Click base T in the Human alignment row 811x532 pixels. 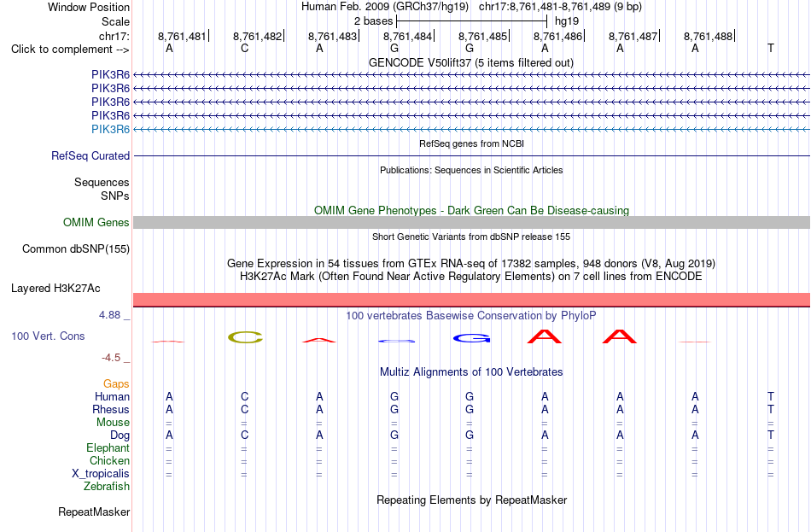(771, 397)
